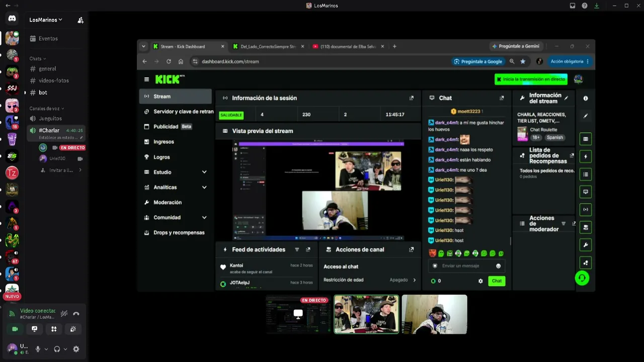Edit the voice channel status pencil

pyautogui.click(x=82, y=138)
